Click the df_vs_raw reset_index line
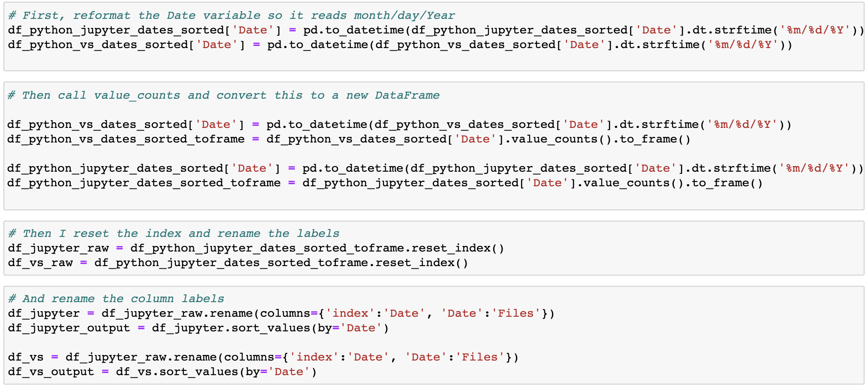This screenshot has width=868, height=388. tap(238, 263)
